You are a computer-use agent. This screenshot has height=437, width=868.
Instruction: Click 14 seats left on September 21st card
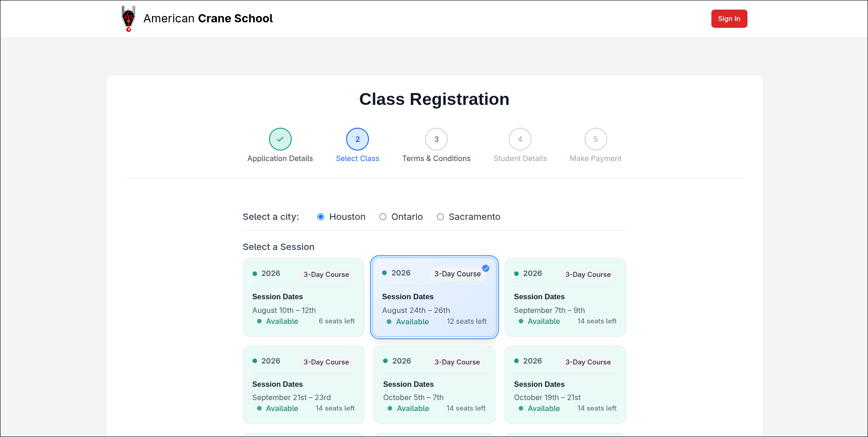[x=335, y=408]
